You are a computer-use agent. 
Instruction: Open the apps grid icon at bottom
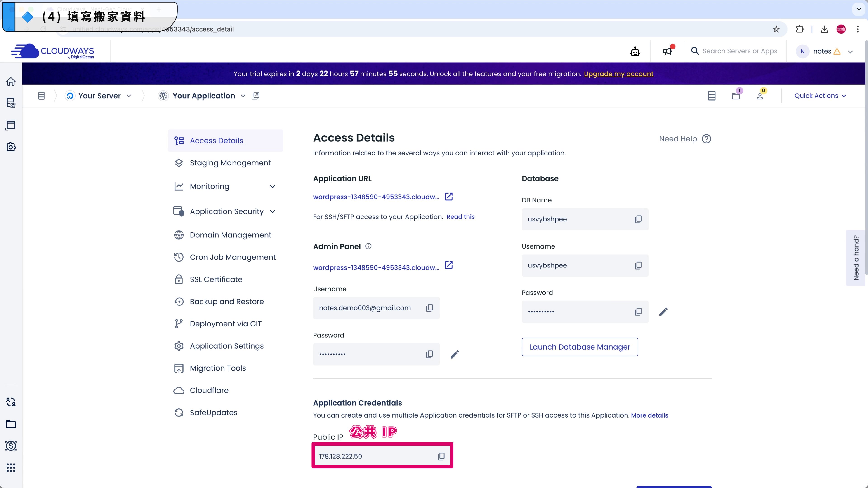pyautogui.click(x=11, y=467)
